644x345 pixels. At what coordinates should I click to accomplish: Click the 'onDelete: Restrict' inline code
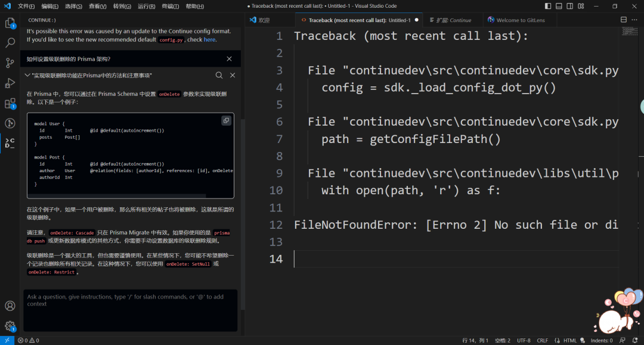51,272
